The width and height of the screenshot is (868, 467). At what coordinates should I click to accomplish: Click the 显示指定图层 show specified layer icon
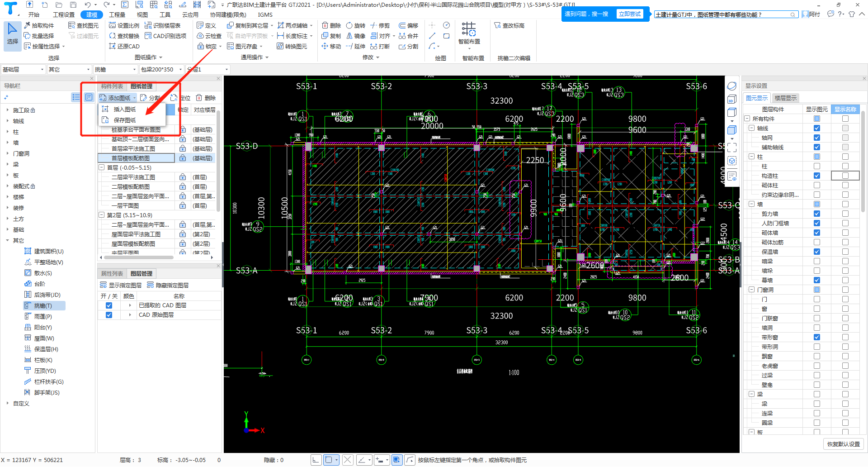point(104,285)
